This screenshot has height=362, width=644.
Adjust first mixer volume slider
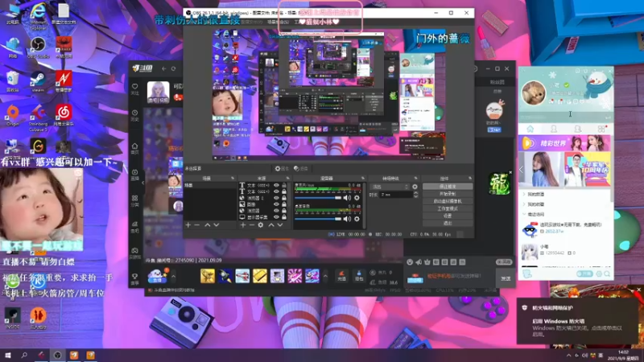[x=318, y=198]
